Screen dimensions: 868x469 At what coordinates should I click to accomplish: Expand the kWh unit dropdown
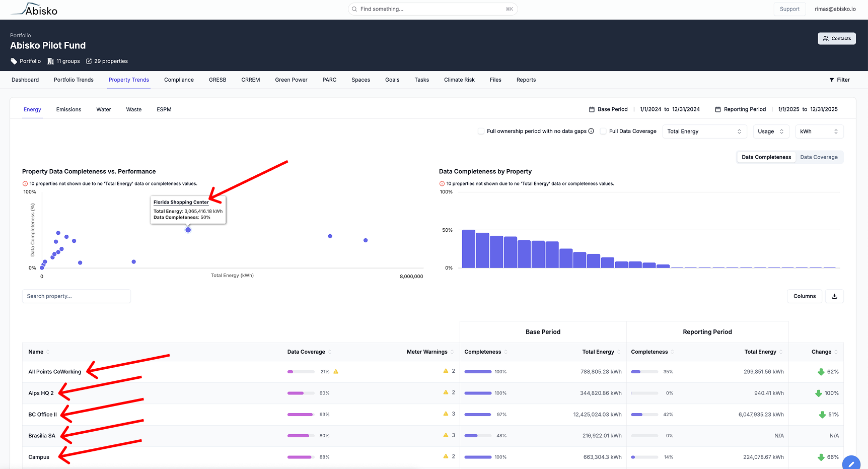pos(819,131)
